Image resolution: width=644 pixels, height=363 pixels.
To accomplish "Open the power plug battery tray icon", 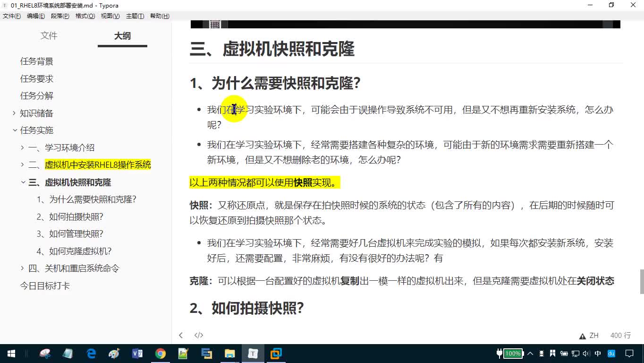I will [x=564, y=354].
